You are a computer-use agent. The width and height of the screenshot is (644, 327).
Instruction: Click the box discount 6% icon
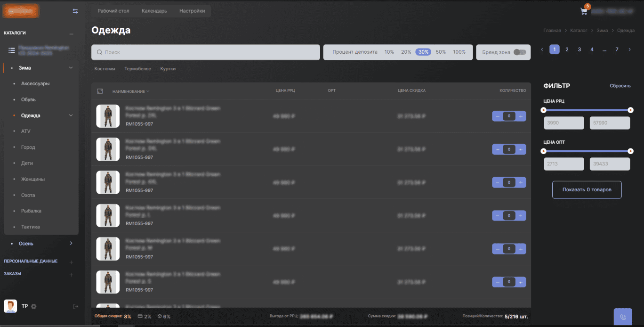coord(159,317)
